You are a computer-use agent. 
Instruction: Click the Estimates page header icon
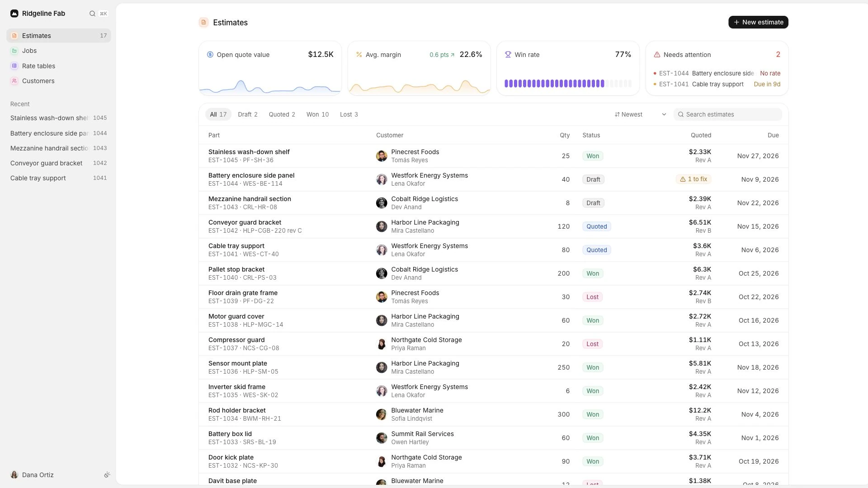(x=204, y=22)
